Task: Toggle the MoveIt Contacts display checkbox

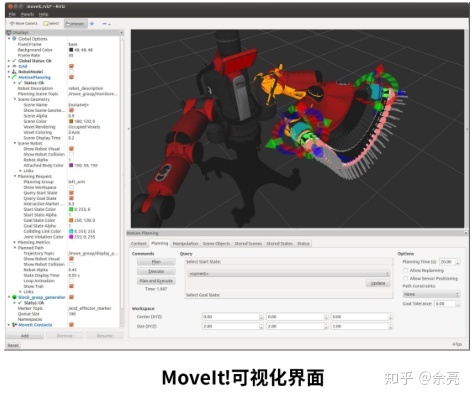Action: [71, 325]
